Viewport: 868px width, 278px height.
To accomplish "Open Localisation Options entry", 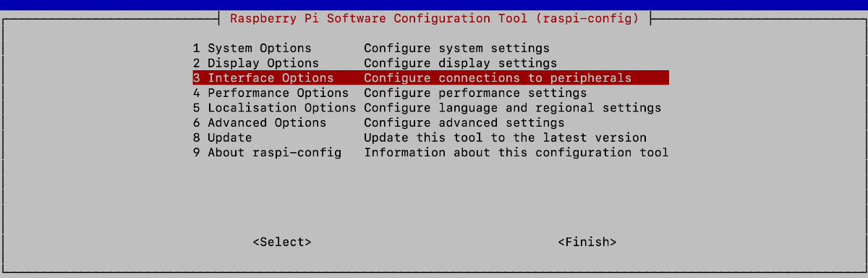I will 430,108.
